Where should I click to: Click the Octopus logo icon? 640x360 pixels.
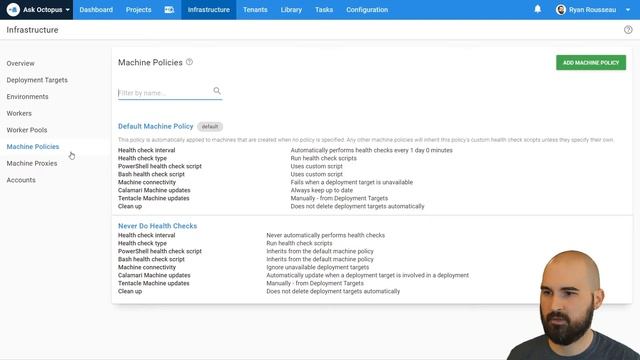click(x=13, y=9)
